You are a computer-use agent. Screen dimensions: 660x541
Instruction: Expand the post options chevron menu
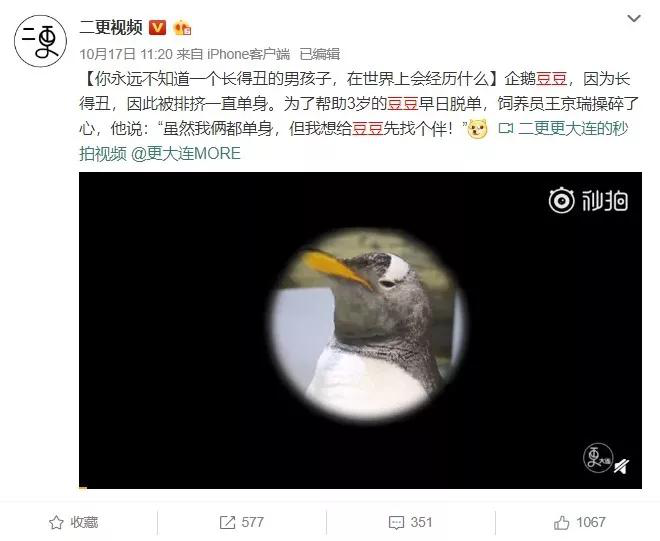point(633,19)
